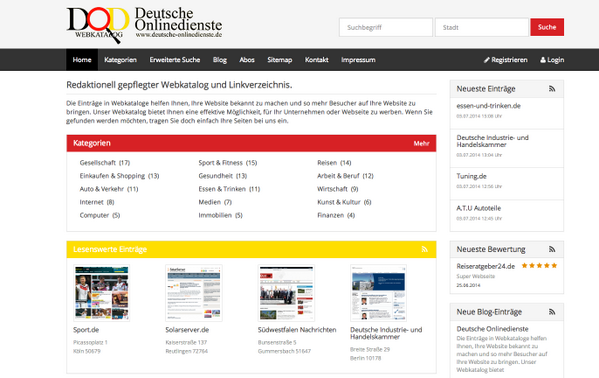This screenshot has width=599, height=378.
Task: Open RSS feed for Neue Blog-Einträge
Action: tap(552, 312)
